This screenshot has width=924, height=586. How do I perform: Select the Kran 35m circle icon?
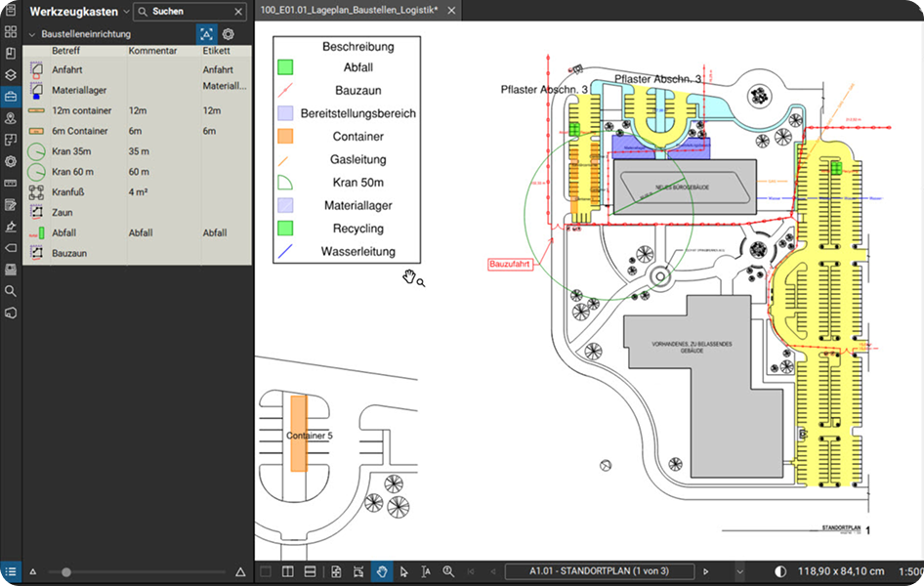tap(36, 151)
